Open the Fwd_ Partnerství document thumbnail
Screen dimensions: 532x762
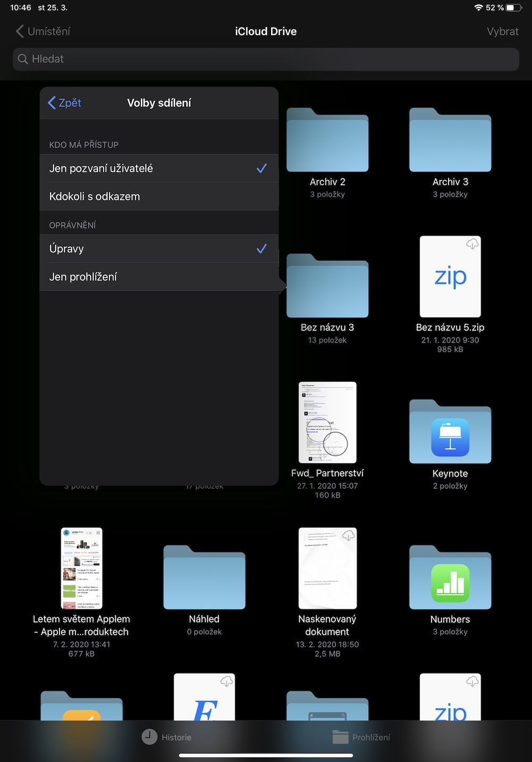tap(327, 422)
